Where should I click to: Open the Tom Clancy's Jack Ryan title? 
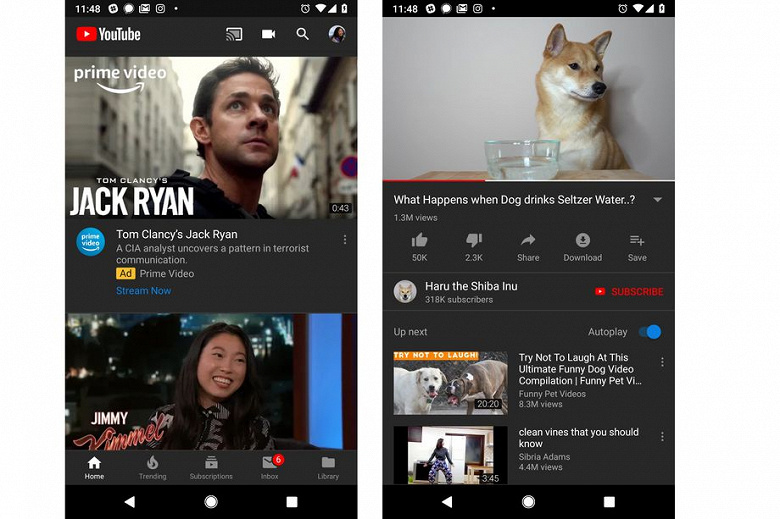[177, 234]
